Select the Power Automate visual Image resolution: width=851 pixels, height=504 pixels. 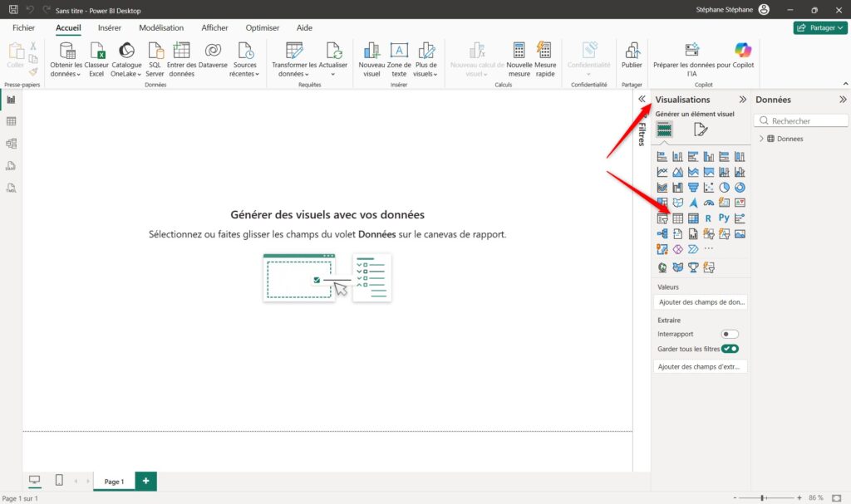click(693, 249)
